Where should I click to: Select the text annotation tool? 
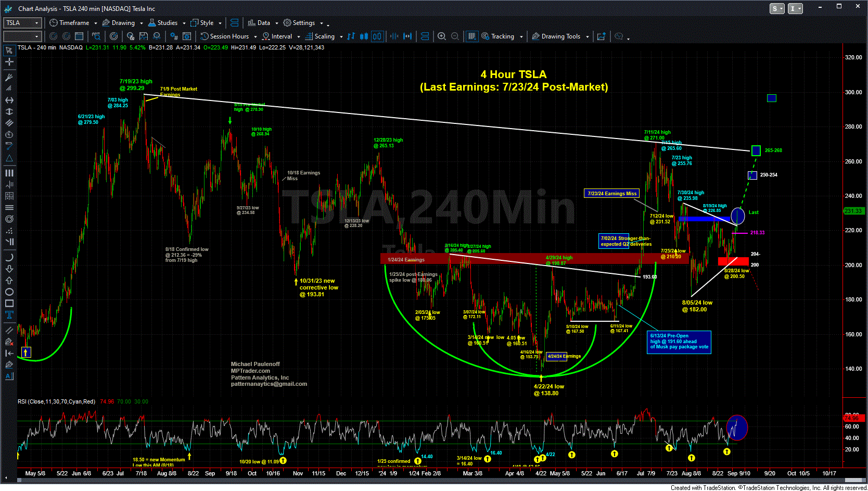coord(9,315)
